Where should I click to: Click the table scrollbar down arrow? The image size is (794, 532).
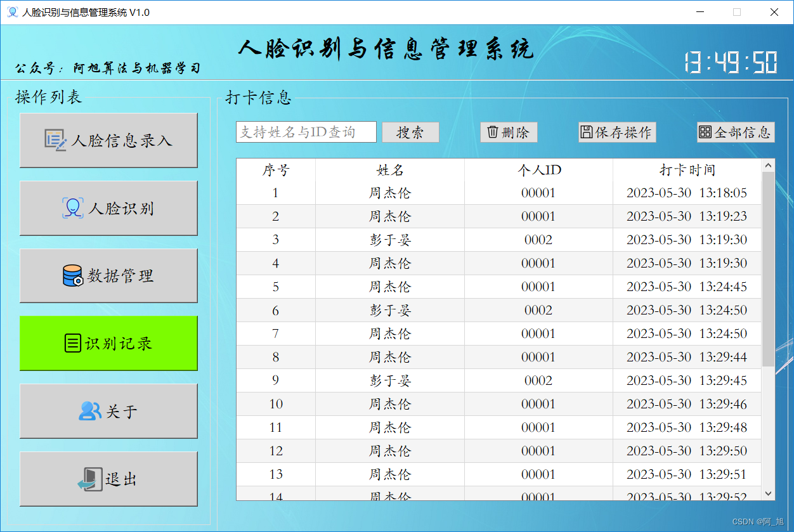point(768,493)
